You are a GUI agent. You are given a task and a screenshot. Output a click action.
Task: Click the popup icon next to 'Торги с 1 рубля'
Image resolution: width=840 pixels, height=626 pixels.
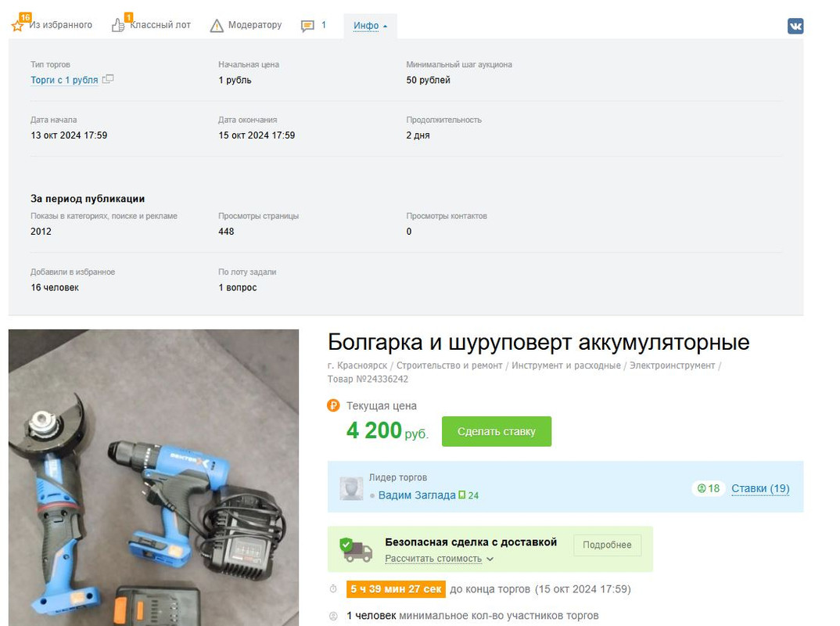[x=108, y=79]
